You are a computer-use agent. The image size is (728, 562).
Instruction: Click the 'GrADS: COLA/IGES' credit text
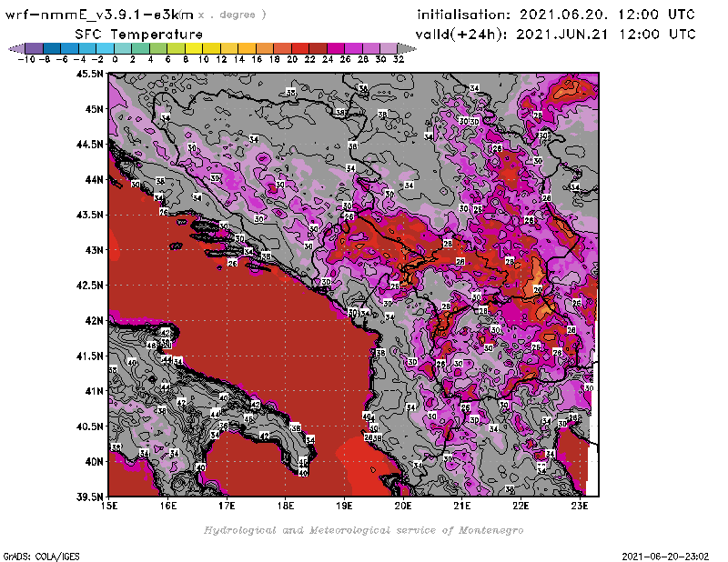point(41,556)
